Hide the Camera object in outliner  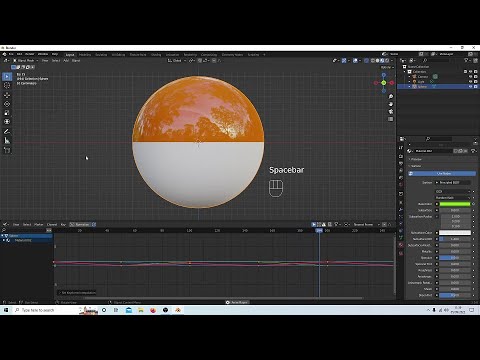click(471, 76)
